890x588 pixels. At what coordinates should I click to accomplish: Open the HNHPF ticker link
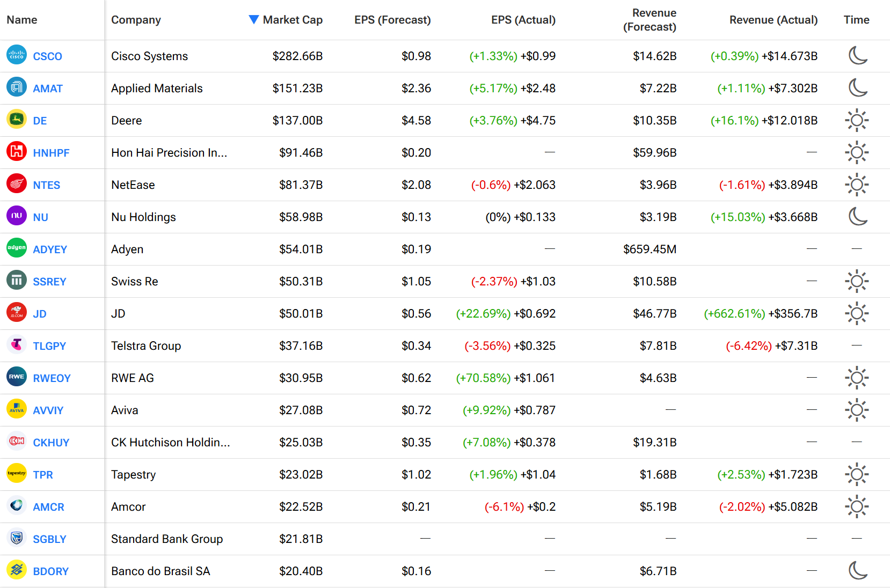click(x=51, y=153)
